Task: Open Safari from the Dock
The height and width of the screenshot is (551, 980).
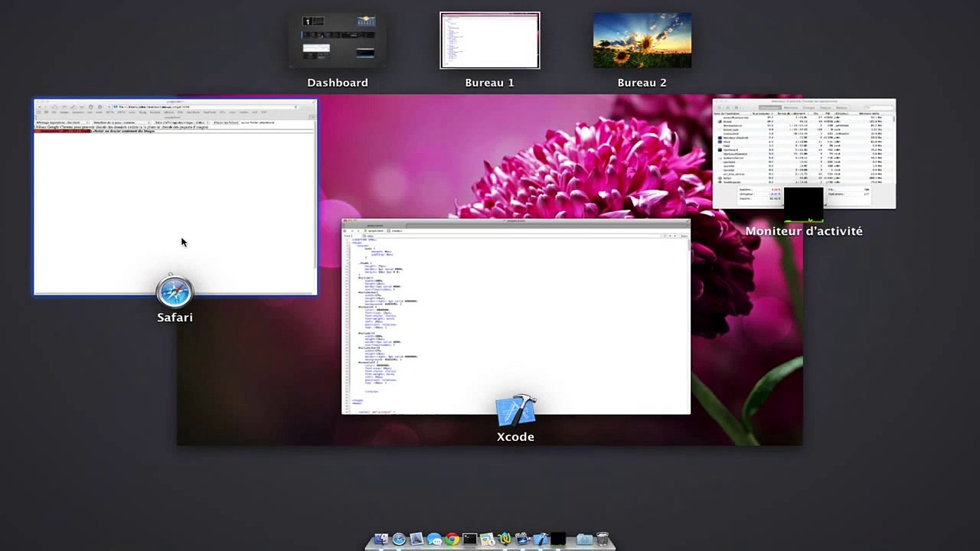Action: pos(399,539)
